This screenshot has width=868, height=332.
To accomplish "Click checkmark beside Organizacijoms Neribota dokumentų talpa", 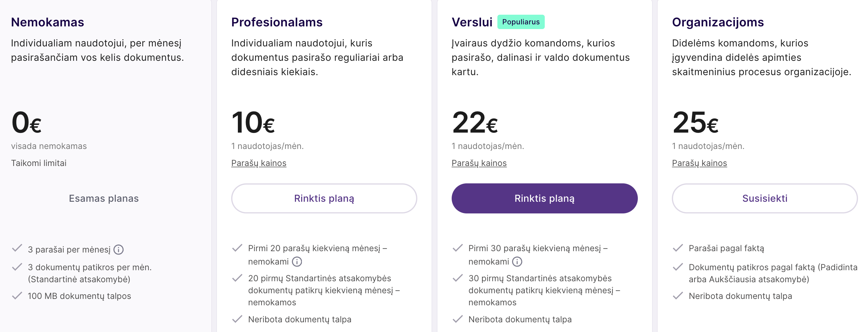I will [678, 296].
